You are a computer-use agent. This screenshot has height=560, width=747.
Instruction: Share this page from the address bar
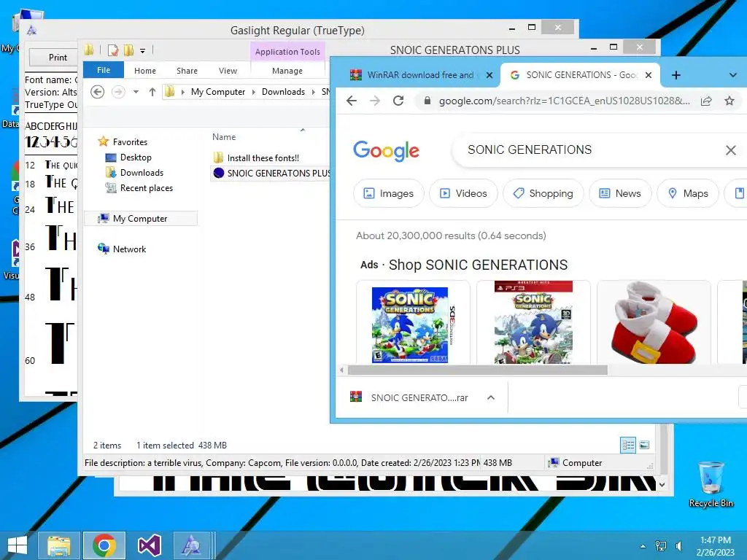point(706,101)
